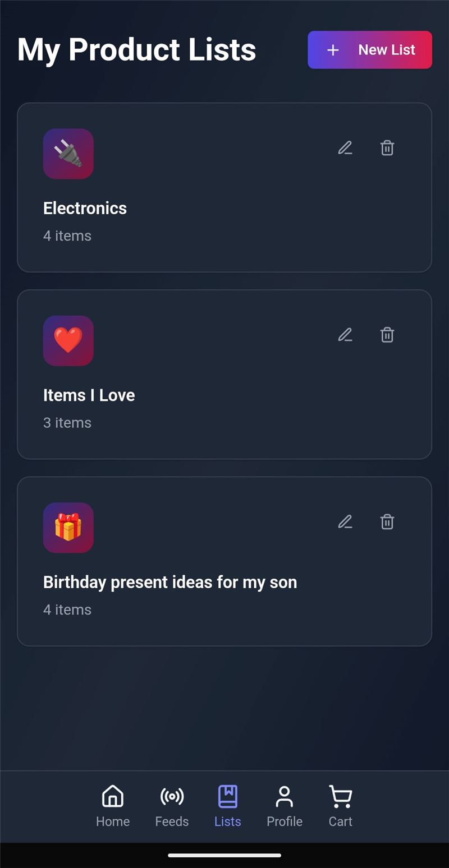
Task: Tap the Android gesture navigation bar
Action: [224, 855]
